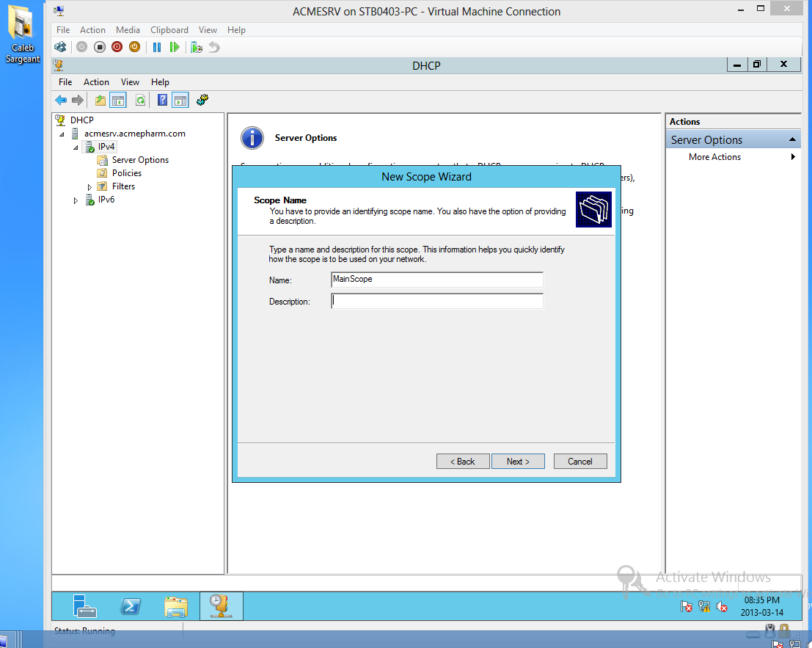Click the scope Description input field
This screenshot has width=812, height=648.
tap(437, 301)
